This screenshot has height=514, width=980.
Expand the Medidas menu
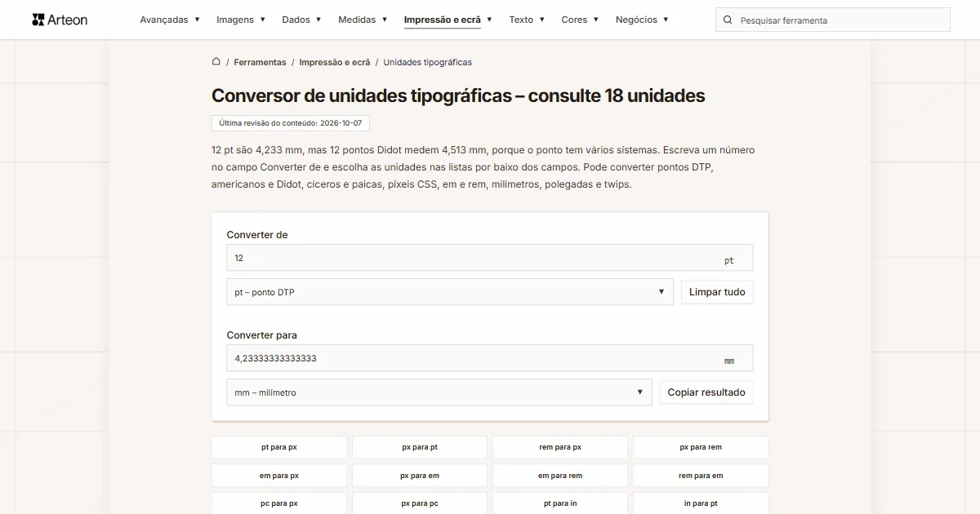(x=363, y=20)
